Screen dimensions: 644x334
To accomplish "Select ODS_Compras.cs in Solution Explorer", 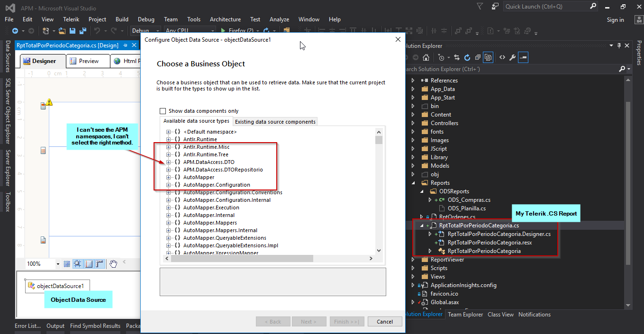I will click(x=469, y=200).
